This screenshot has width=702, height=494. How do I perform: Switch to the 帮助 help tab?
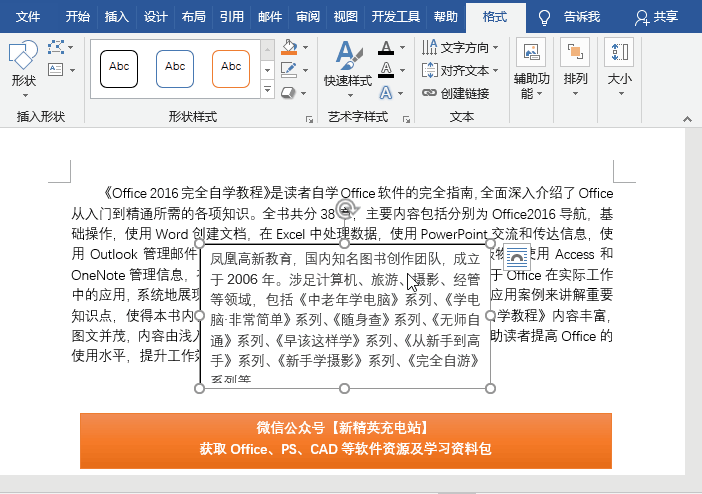pos(445,17)
